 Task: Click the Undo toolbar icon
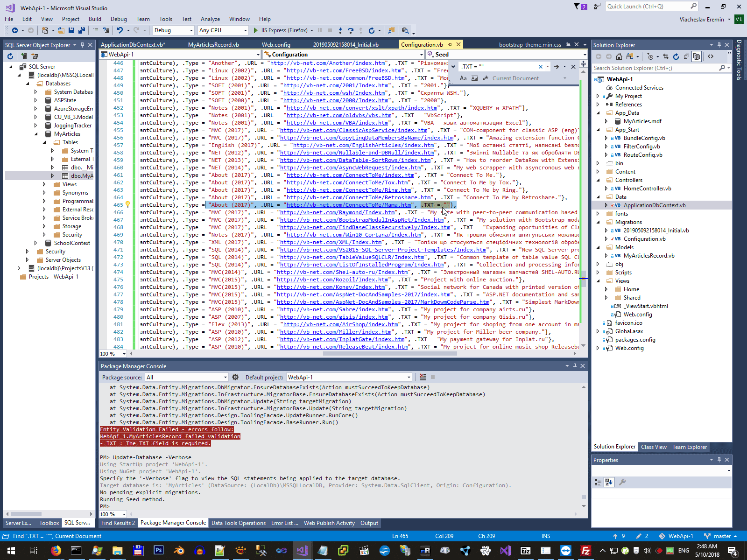(120, 30)
